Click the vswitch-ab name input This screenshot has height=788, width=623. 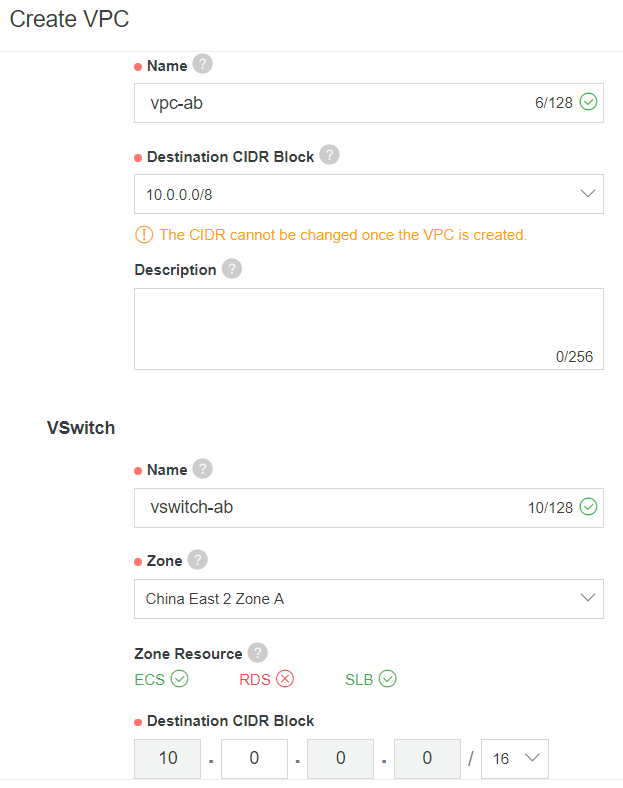click(x=369, y=508)
